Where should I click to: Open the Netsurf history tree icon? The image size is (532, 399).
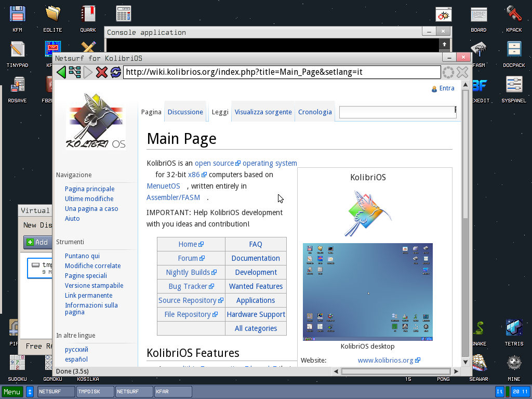click(75, 72)
